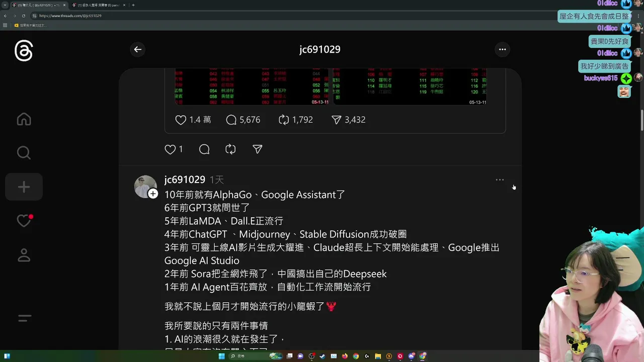
Task: Open site information icon in address bar
Action: pos(34,16)
